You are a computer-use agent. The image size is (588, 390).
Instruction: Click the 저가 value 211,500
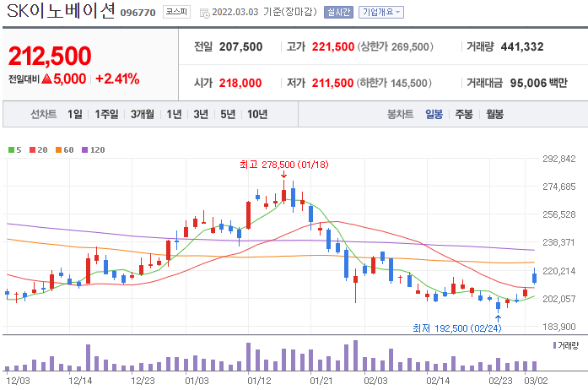pos(332,83)
